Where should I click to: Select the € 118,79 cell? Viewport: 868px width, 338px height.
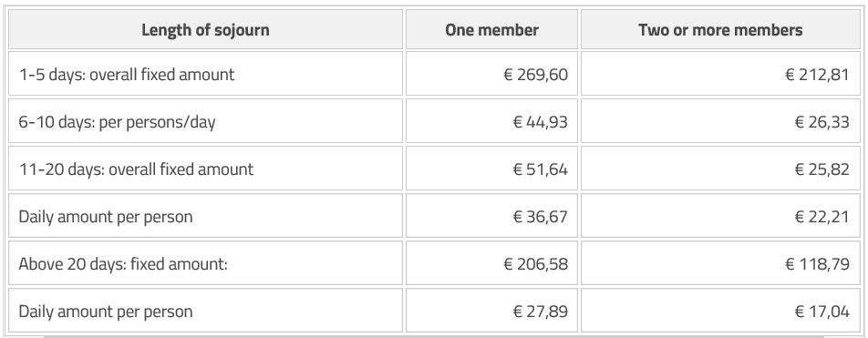[x=720, y=264]
